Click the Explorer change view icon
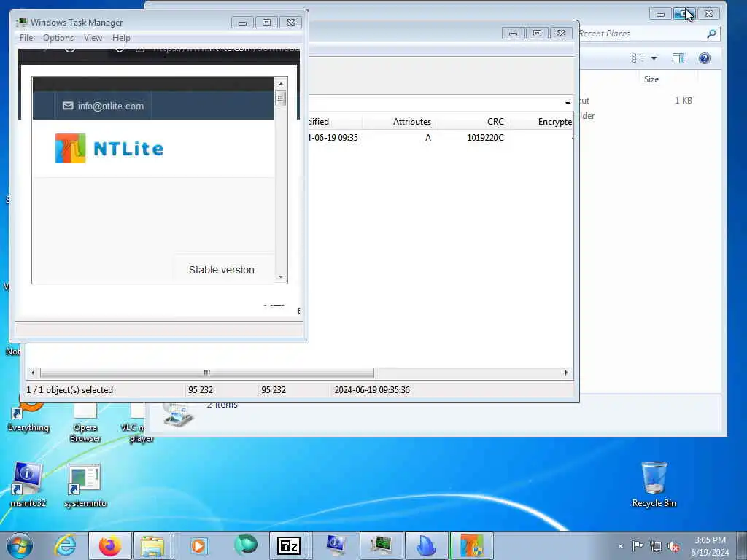The image size is (747, 560). [638, 58]
